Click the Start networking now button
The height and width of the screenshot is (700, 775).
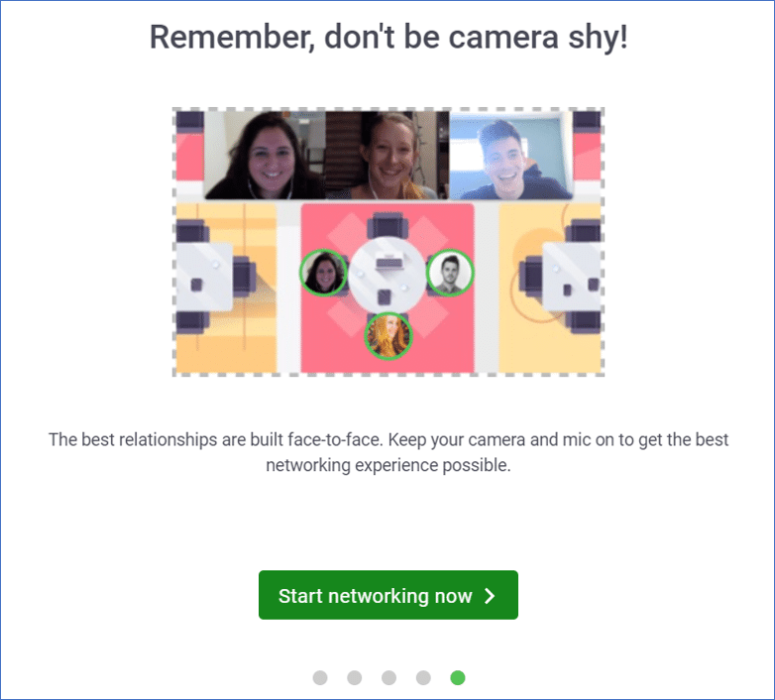pos(387,595)
